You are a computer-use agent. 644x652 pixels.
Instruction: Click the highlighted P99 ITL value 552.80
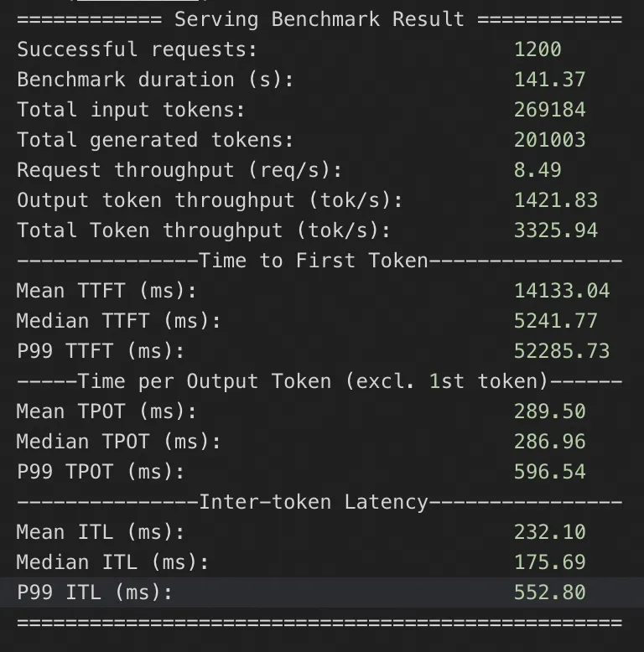(549, 592)
